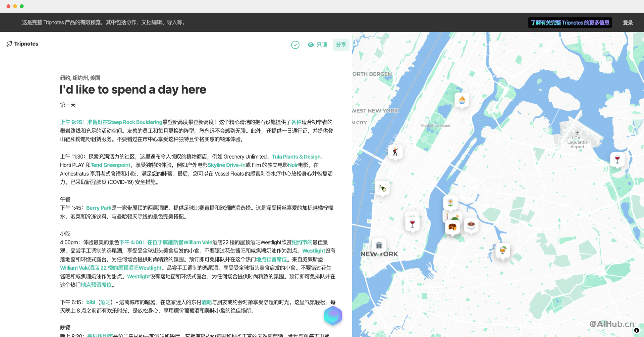Click the LGA Laguardia Airport map label
Screen dimensions: 644x337
click(577, 142)
